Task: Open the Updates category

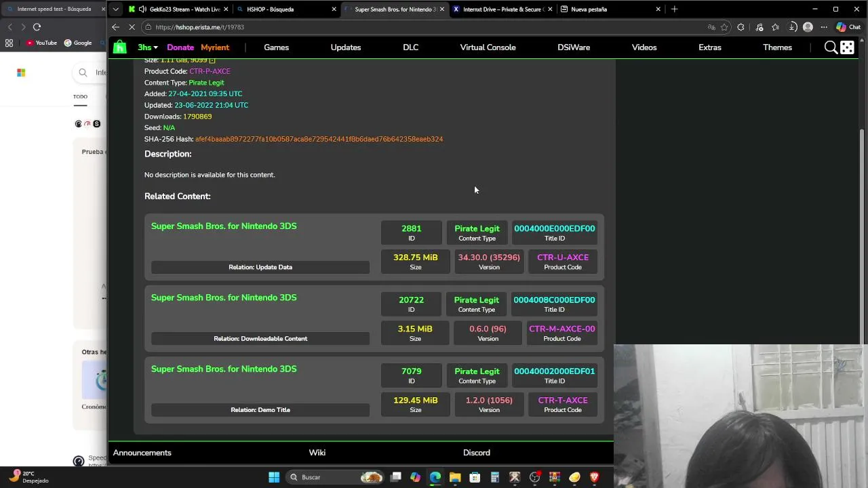Action: [346, 47]
